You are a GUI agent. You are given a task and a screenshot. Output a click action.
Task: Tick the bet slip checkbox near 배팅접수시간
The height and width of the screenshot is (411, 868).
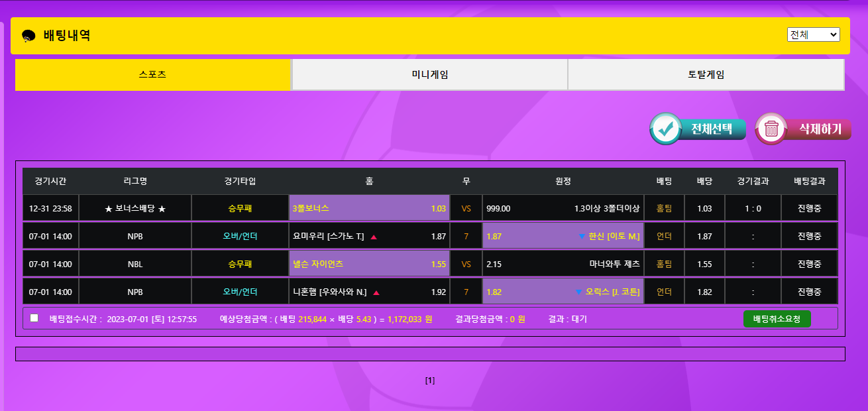point(34,318)
